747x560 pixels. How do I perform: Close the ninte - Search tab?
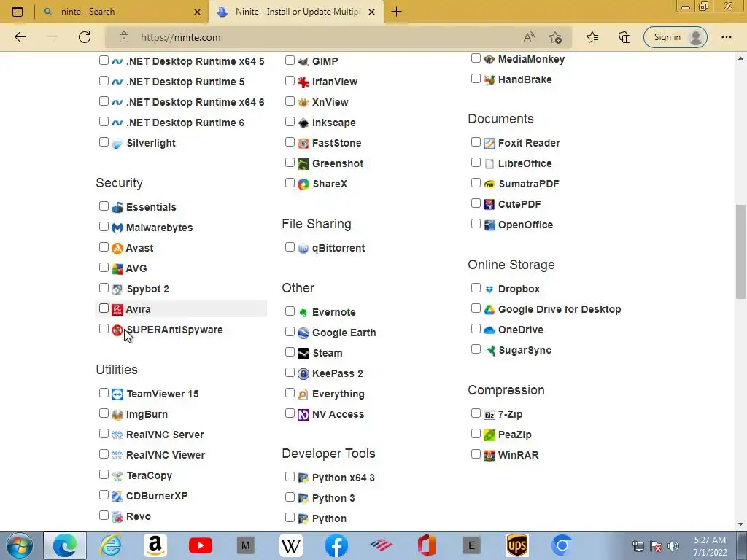[197, 12]
